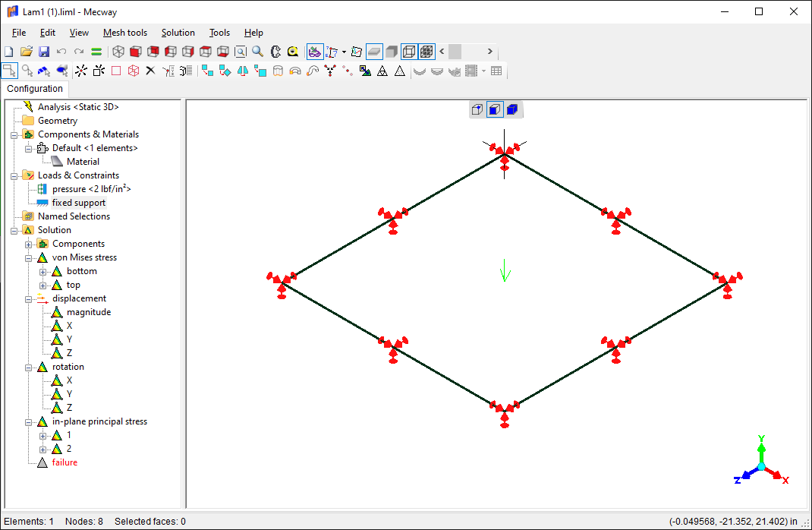Step slider right with arrow
Screen dimensions: 812x530
pyautogui.click(x=489, y=52)
